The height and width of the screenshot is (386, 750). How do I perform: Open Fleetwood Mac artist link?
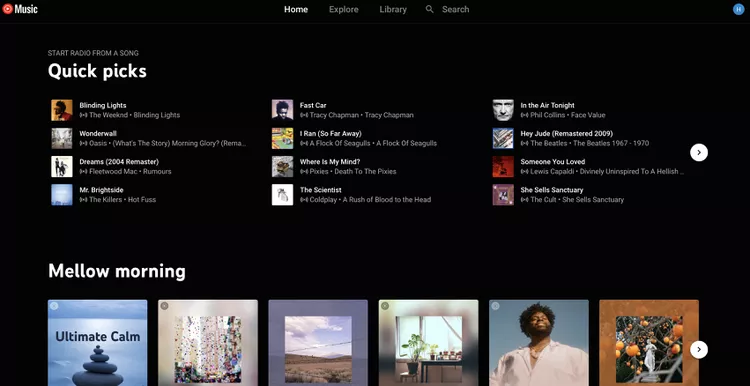click(113, 172)
